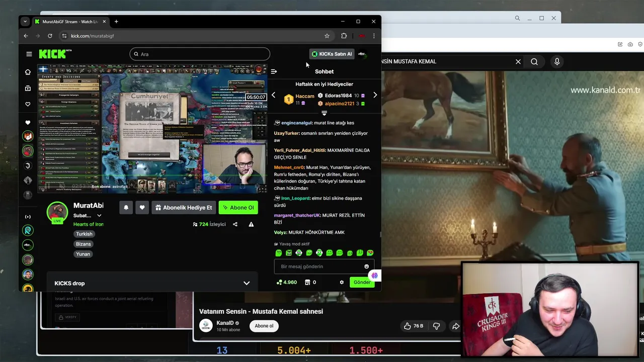Viewport: 644px width, 362px height.
Task: Show next weekly top gifters
Action: [x=375, y=95]
